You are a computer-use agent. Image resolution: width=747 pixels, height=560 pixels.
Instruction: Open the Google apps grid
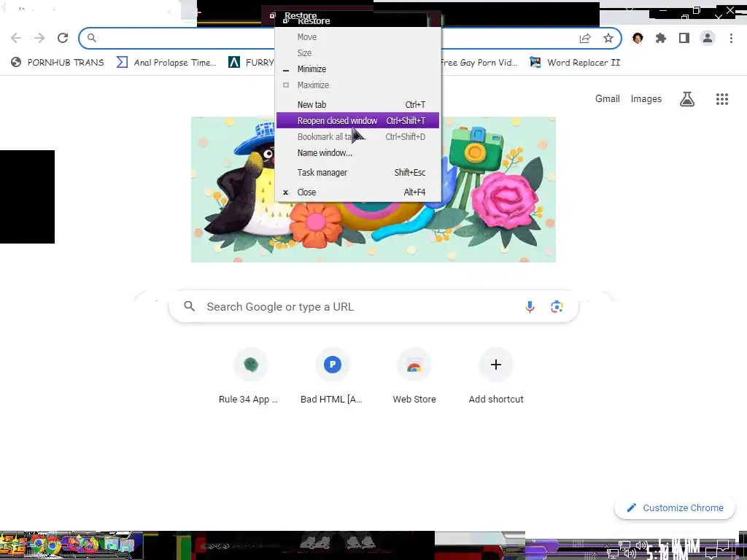click(722, 99)
